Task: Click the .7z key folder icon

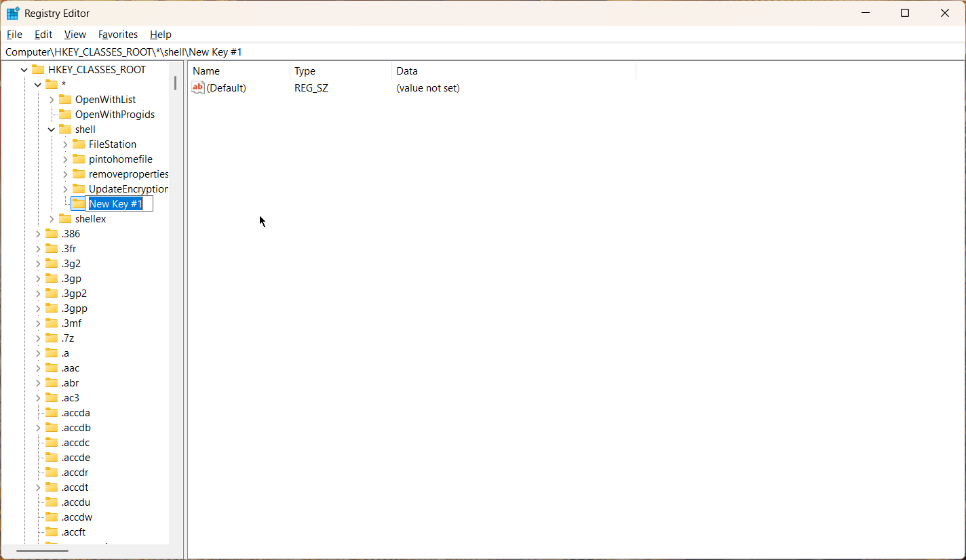Action: pos(52,338)
